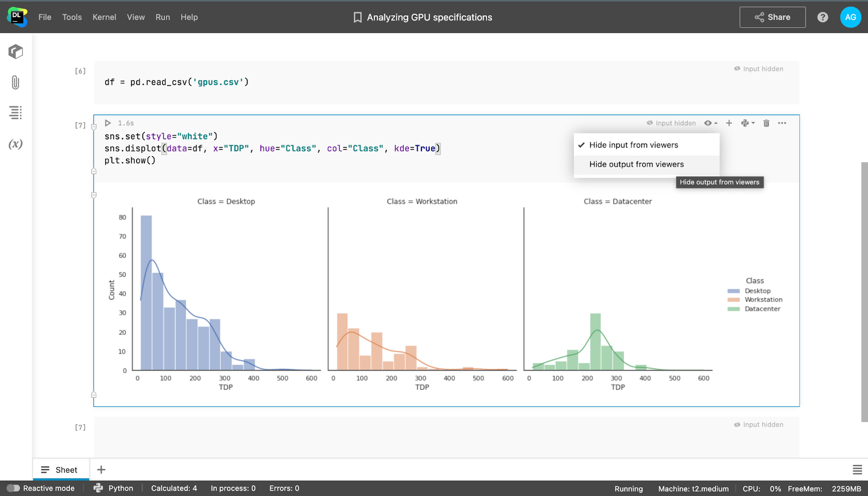868x496 pixels.
Task: Click into sns.displot code line
Action: [272, 149]
